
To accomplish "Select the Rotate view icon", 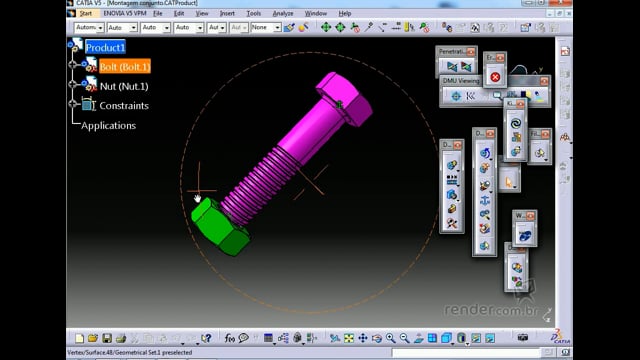I will click(x=377, y=338).
